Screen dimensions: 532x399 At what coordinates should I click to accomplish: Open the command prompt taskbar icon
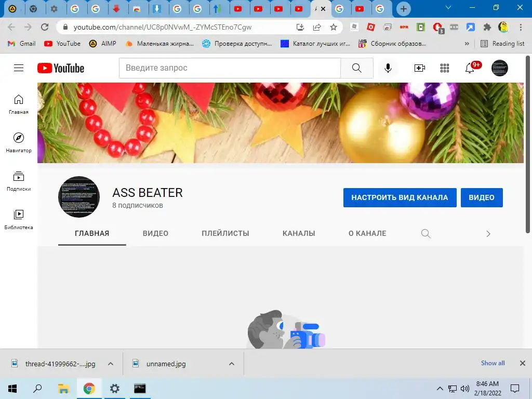pyautogui.click(x=140, y=389)
